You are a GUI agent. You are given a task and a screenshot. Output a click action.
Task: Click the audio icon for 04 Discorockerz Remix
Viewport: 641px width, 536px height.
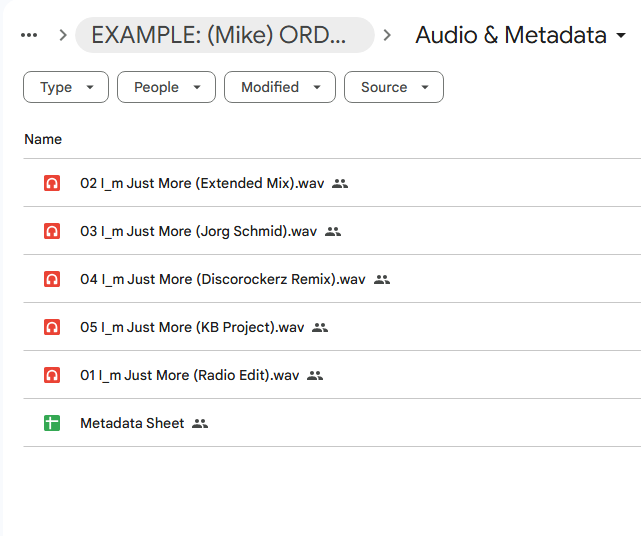52,279
